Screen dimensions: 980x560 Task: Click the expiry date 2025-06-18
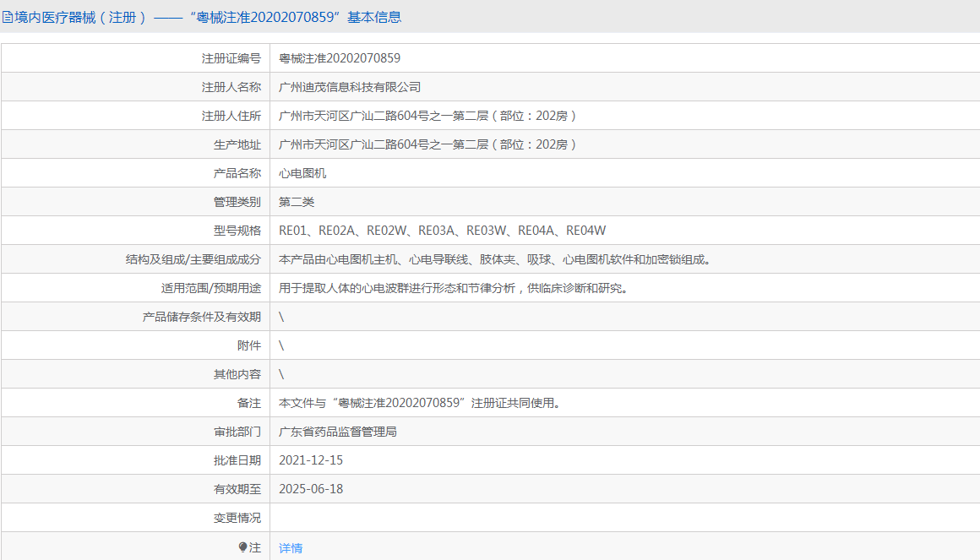click(311, 489)
